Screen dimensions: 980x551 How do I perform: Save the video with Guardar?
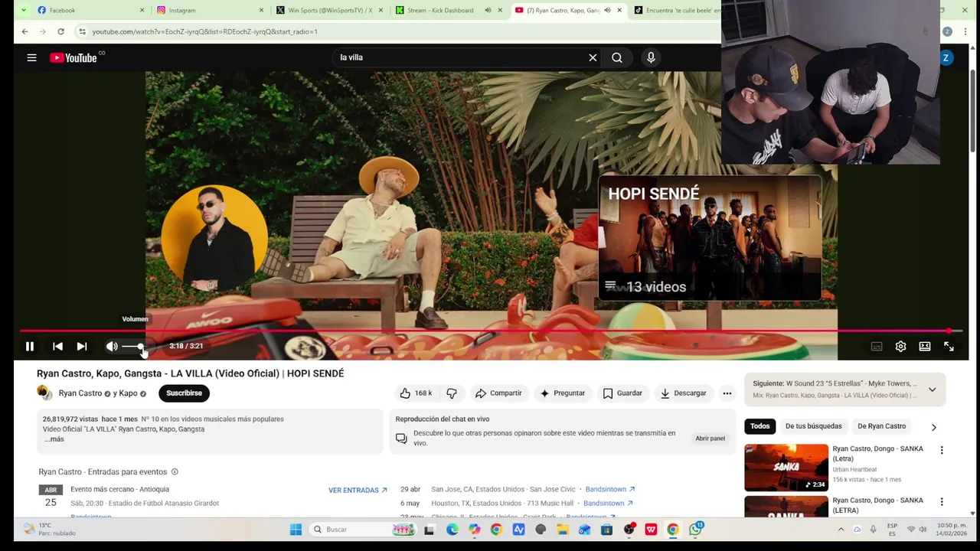pyautogui.click(x=622, y=393)
